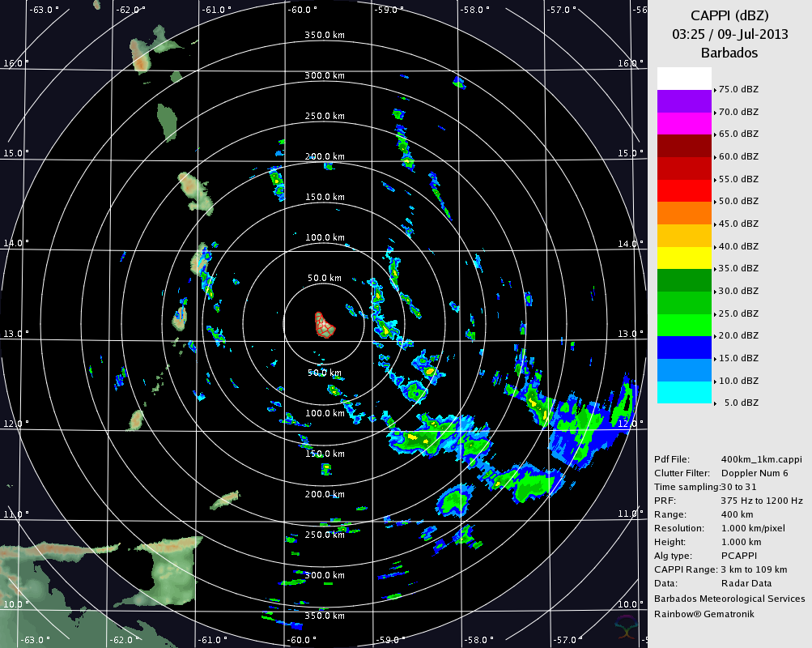
Task: Click the purple 70.0 dBZ legend color
Action: pyautogui.click(x=684, y=101)
